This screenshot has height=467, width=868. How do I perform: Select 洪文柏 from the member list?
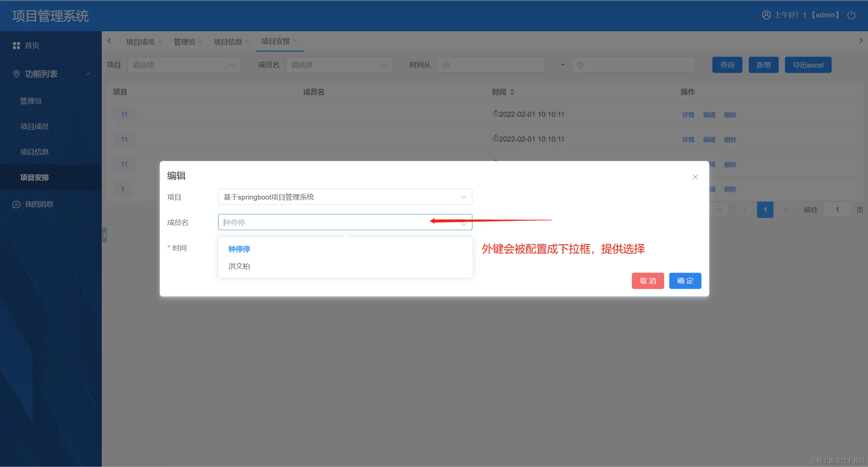(239, 266)
